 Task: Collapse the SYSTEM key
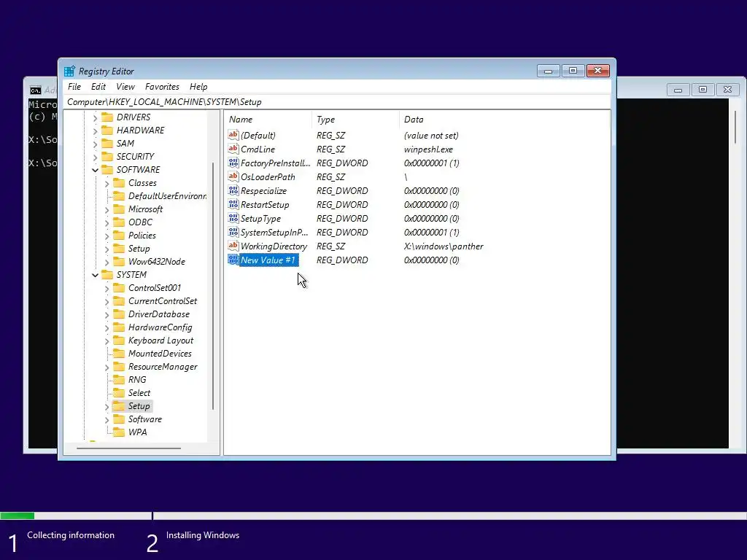[x=95, y=275]
